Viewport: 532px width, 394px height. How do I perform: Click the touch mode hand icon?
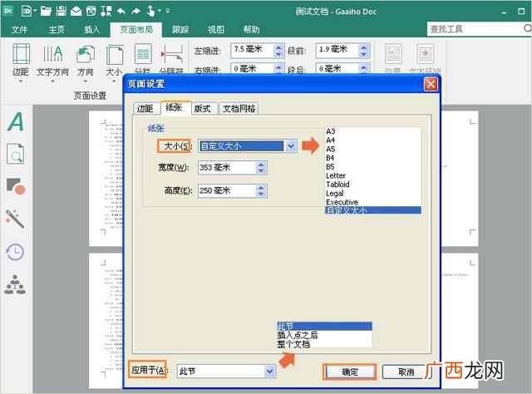click(150, 11)
